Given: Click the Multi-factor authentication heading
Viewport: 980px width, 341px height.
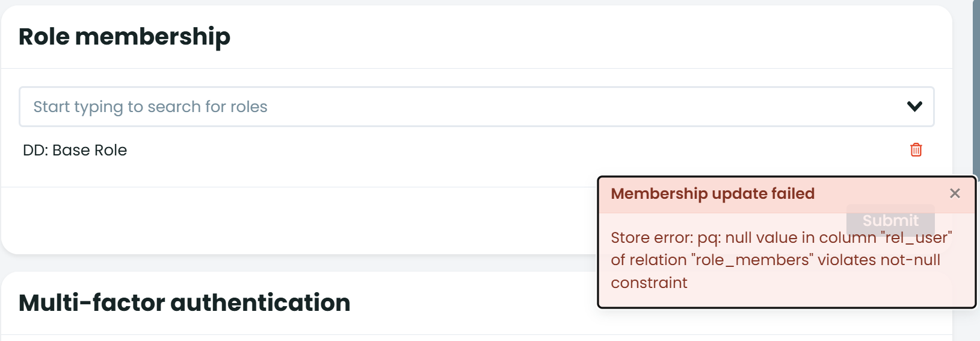Looking at the screenshot, I should [184, 302].
